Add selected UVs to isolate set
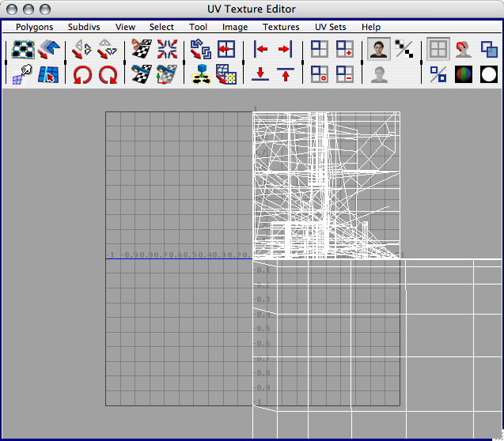The height and width of the screenshot is (441, 504). [345, 49]
